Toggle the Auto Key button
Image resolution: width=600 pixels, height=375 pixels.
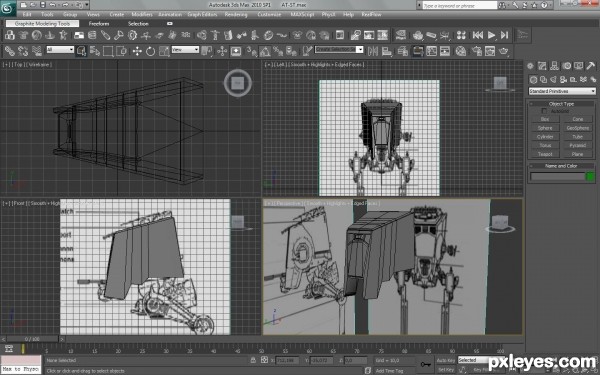pos(446,360)
